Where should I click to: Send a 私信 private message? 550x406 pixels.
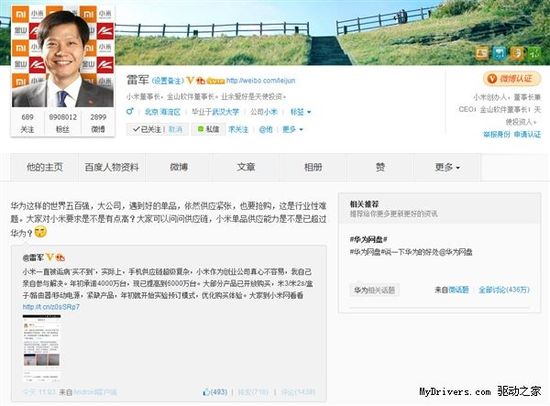coord(209,129)
